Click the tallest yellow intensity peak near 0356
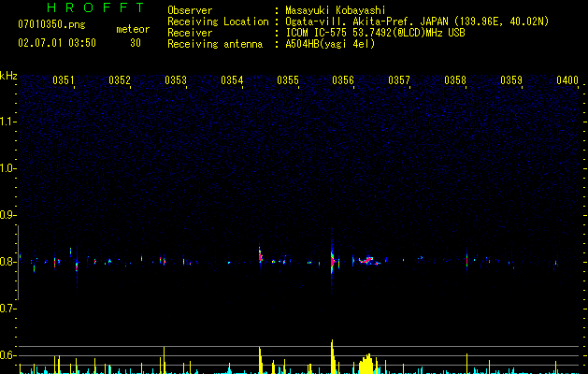Viewport: 588px width, 374px height. point(332,356)
